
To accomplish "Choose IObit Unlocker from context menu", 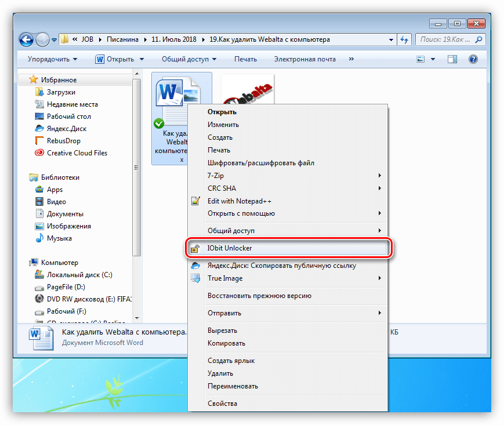I will click(x=288, y=248).
